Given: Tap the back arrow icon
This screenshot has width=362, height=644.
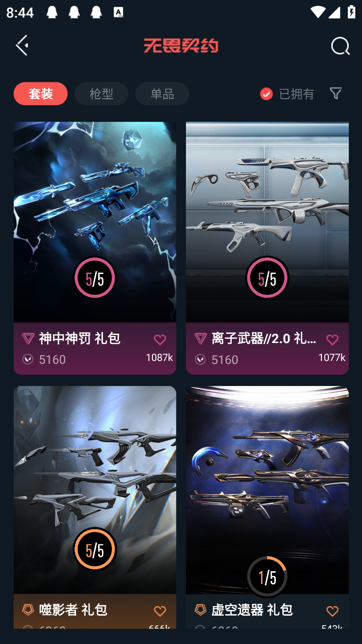Looking at the screenshot, I should click(22, 45).
